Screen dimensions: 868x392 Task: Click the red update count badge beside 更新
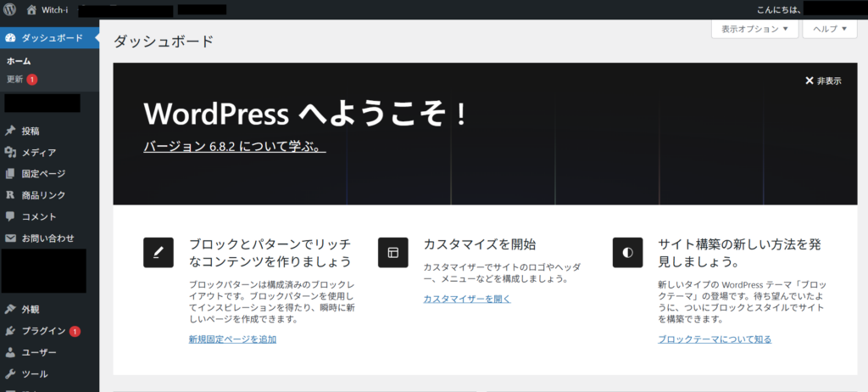pos(32,79)
